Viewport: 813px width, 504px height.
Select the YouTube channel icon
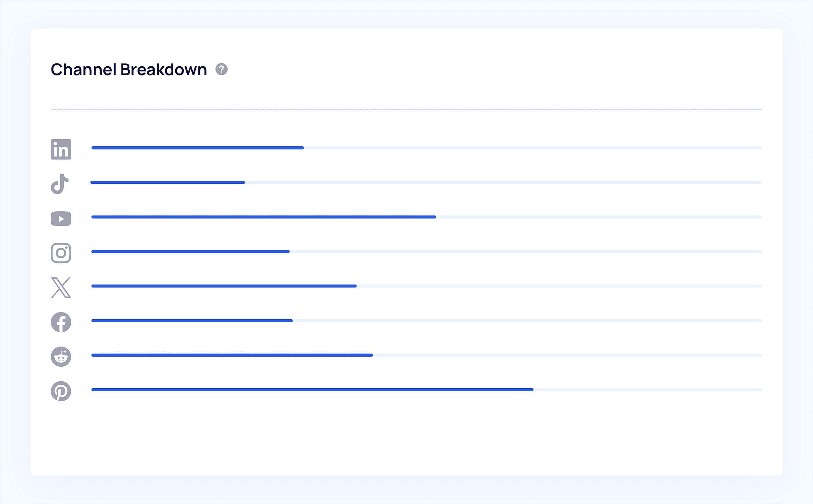point(61,219)
